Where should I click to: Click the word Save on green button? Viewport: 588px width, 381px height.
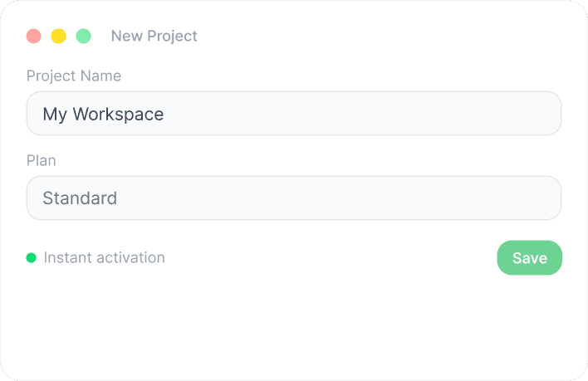coord(529,258)
